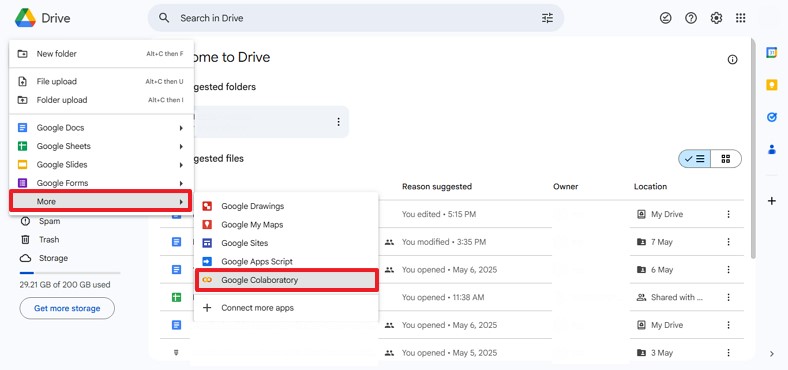Select Google My Maps in the submenu
Viewport: 788px width, 370px height.
point(286,225)
